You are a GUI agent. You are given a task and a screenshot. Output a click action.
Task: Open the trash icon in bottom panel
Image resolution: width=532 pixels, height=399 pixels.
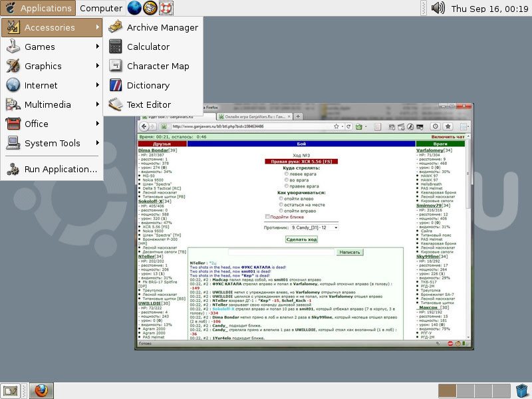click(522, 391)
